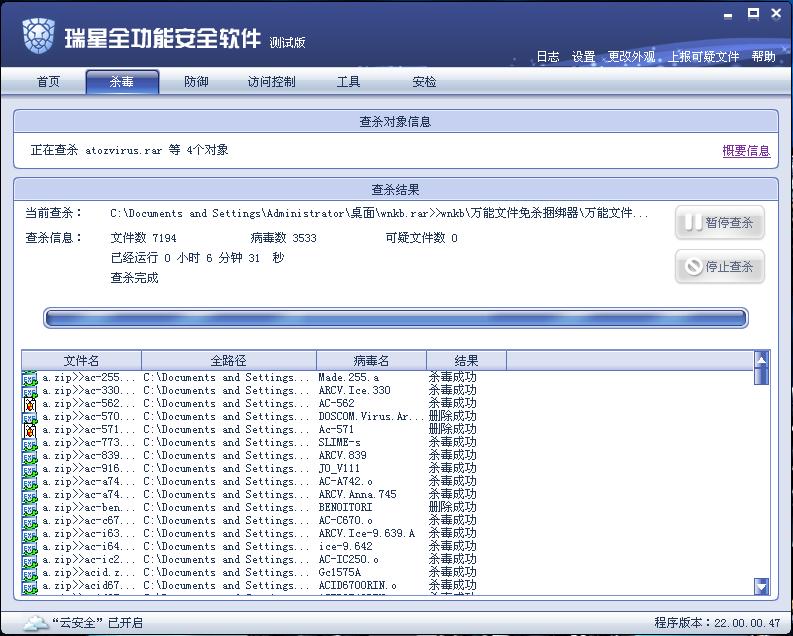Select virus name JO_V111
The height and width of the screenshot is (636, 793).
pyautogui.click(x=339, y=469)
